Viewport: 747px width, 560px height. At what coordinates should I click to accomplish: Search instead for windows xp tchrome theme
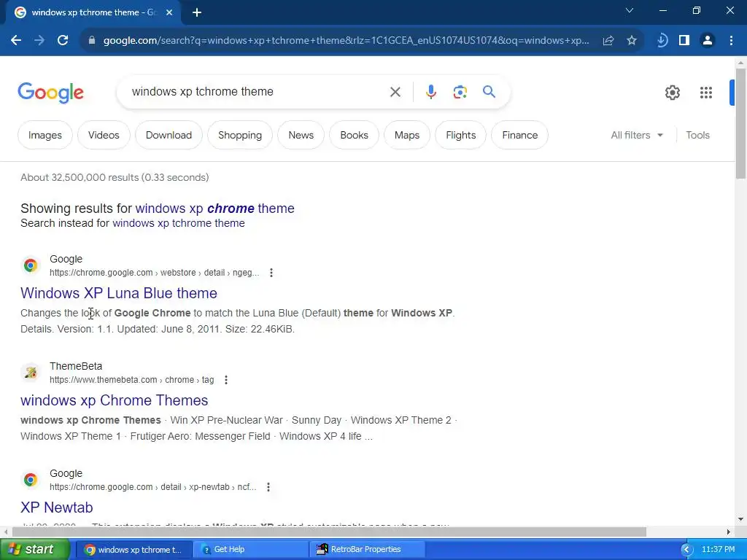click(179, 223)
